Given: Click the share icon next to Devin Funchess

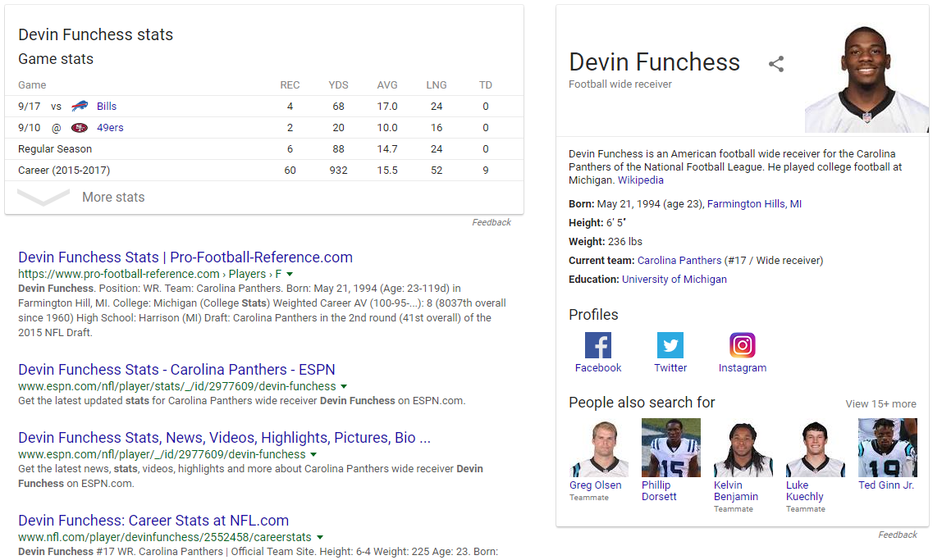Looking at the screenshot, I should pos(776,64).
